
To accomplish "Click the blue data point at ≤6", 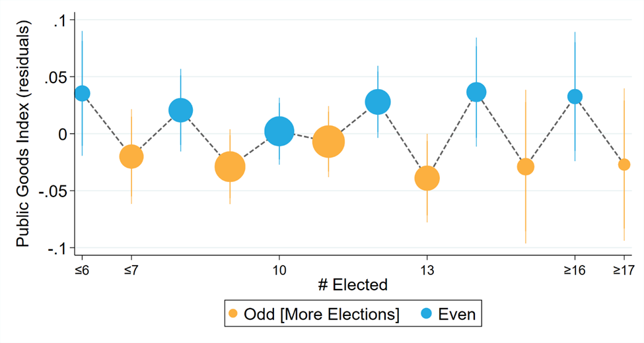I will pyautogui.click(x=82, y=94).
